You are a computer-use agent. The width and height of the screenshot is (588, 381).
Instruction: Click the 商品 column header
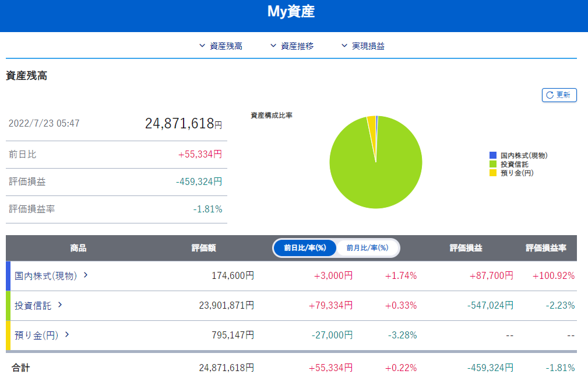pyautogui.click(x=78, y=248)
